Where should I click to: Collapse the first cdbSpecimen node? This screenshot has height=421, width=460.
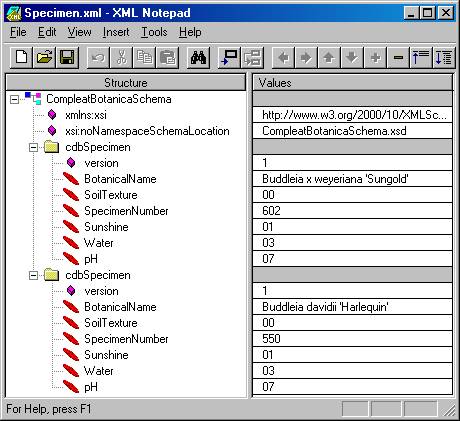[x=33, y=147]
